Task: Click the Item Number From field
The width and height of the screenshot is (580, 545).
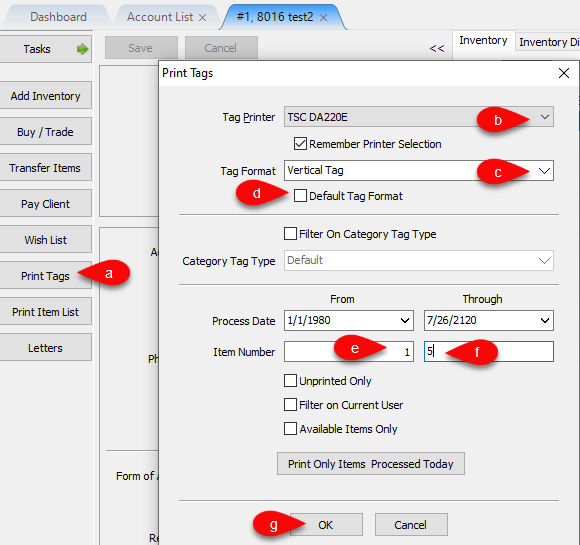Action: [x=349, y=351]
